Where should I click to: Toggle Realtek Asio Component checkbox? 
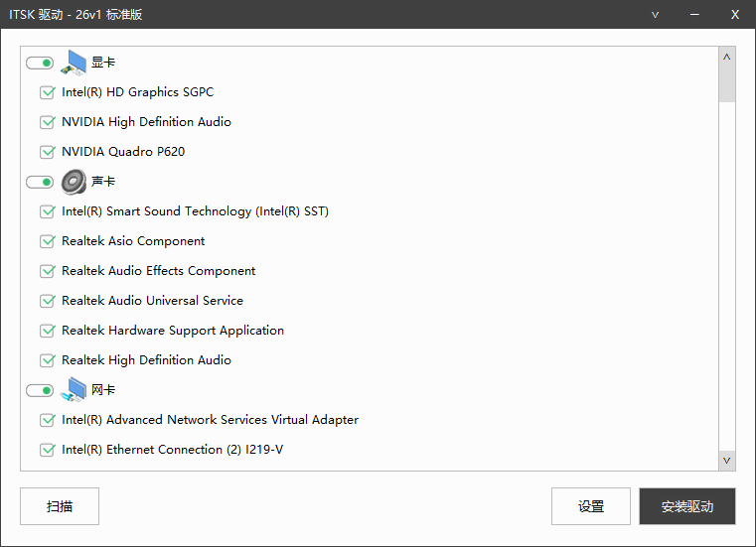pyautogui.click(x=47, y=241)
